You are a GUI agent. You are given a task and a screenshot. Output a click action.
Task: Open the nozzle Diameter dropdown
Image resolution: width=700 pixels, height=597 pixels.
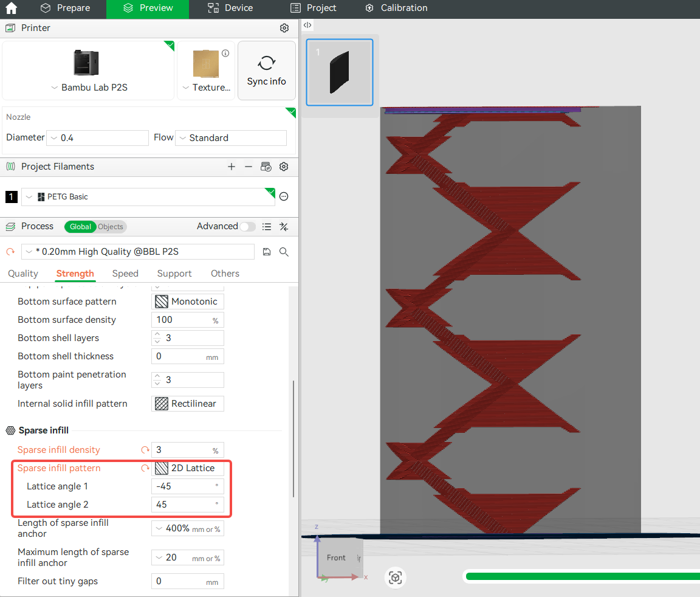click(97, 138)
